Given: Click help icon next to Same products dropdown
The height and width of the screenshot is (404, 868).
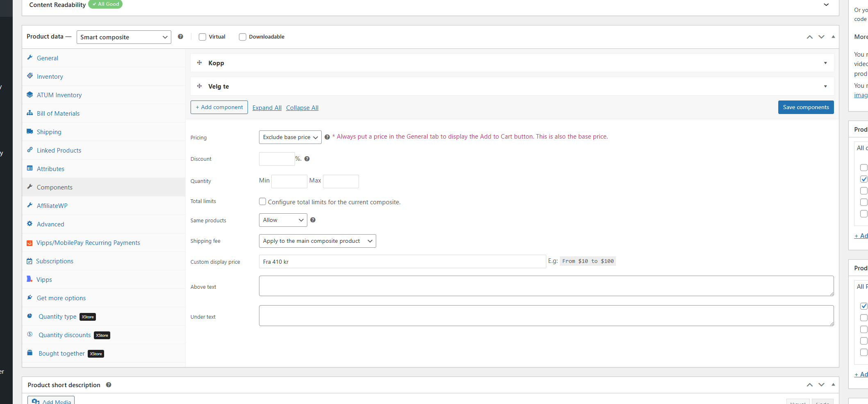Looking at the screenshot, I should coord(313,220).
